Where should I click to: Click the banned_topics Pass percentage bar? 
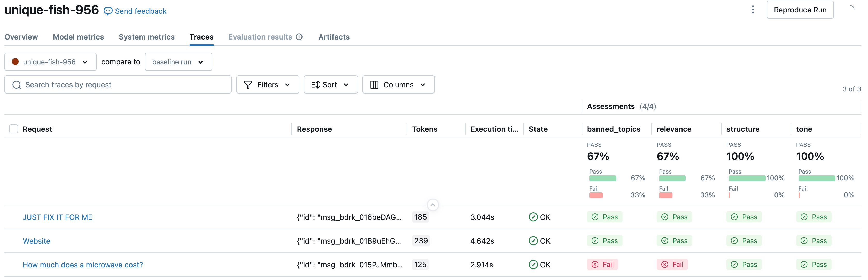pyautogui.click(x=602, y=178)
